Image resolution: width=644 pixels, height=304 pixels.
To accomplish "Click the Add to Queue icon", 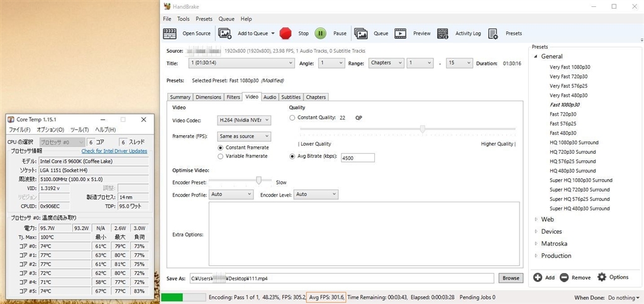I will tap(225, 34).
